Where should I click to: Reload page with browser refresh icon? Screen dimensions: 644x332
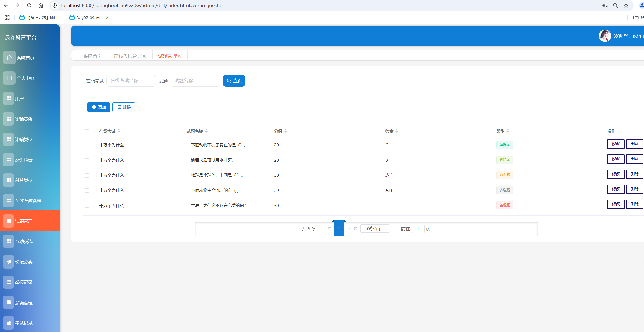click(29, 5)
